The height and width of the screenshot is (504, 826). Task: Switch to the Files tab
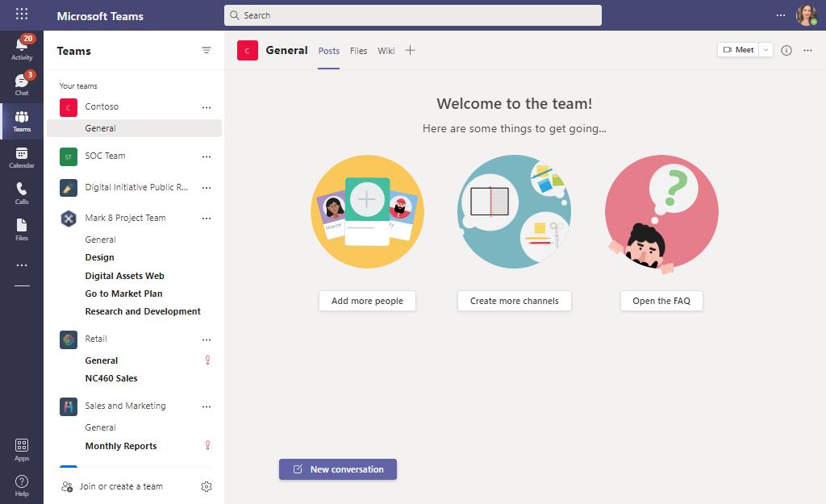tap(358, 51)
